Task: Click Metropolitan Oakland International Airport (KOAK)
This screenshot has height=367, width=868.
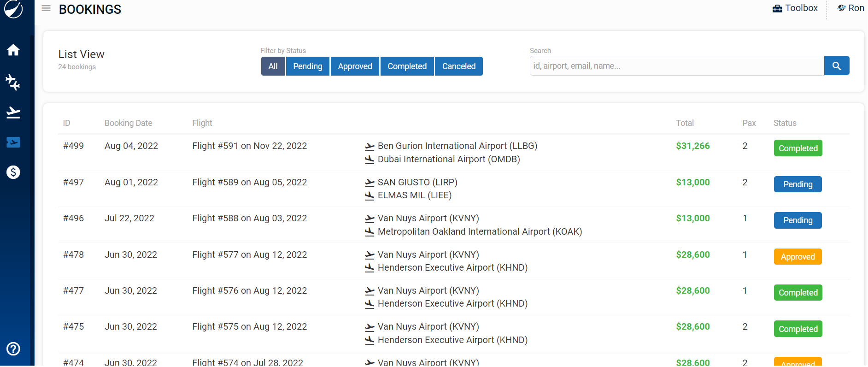Action: (x=480, y=232)
